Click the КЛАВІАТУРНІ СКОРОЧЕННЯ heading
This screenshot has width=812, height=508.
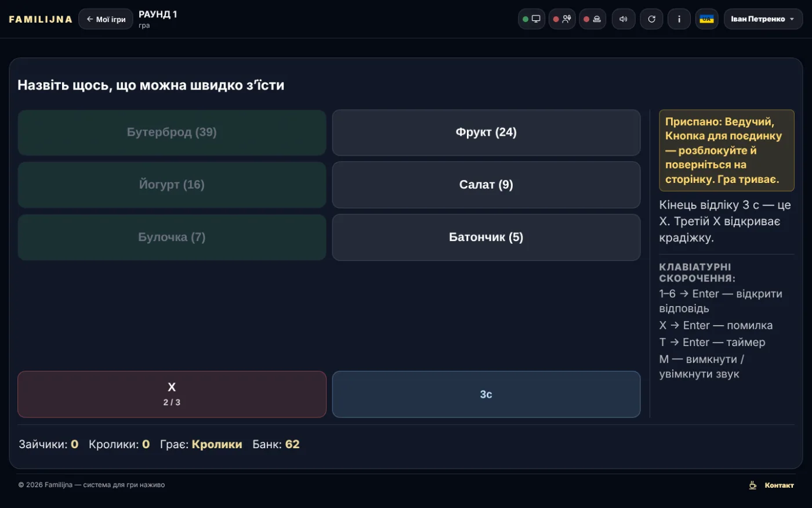point(697,272)
